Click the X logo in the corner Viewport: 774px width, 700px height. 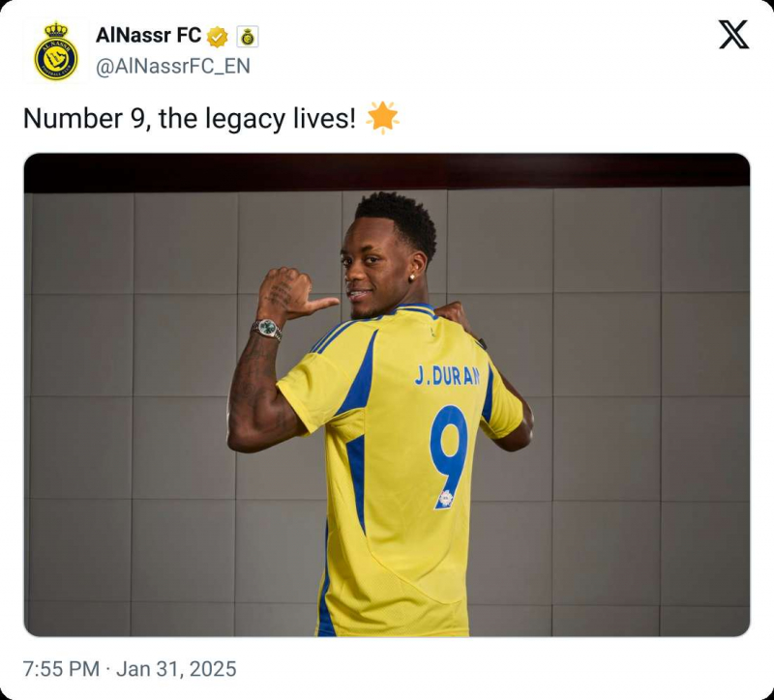(x=733, y=35)
